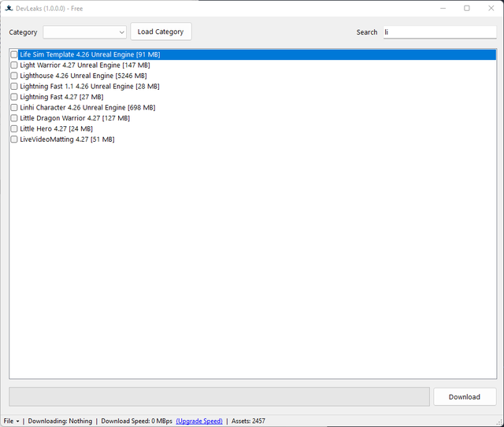Check the Light Warrior 4.27 checkbox
Viewport: 504px width, 427px height.
[14, 65]
